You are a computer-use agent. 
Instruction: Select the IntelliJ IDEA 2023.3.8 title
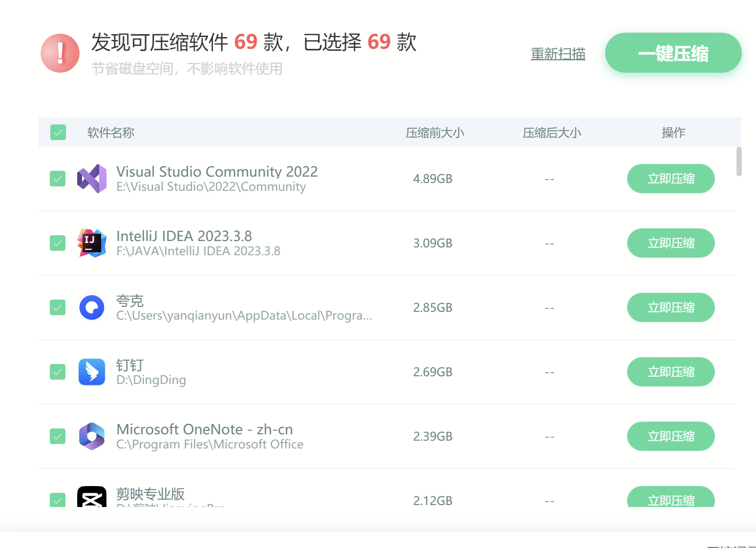(184, 236)
